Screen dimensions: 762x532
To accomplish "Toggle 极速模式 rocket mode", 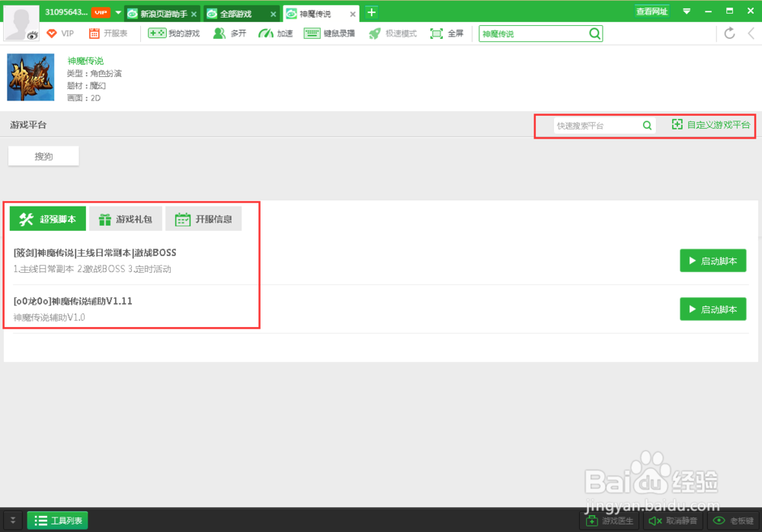I will point(392,34).
